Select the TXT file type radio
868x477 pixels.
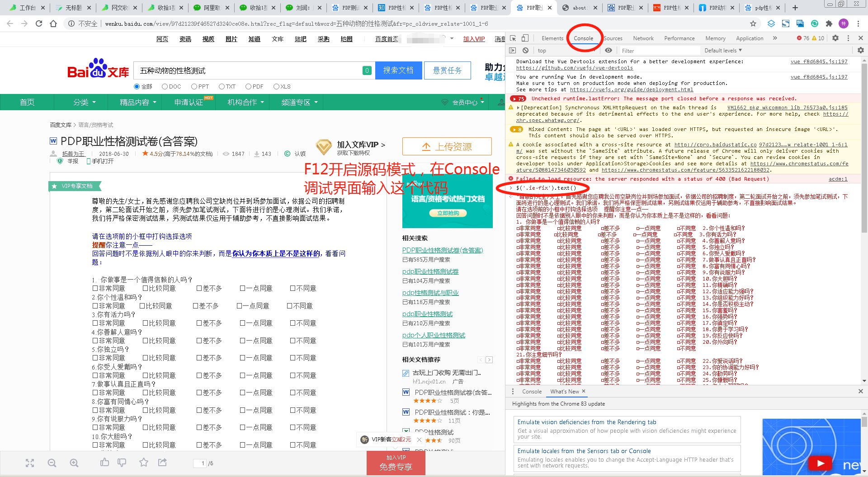[222, 87]
